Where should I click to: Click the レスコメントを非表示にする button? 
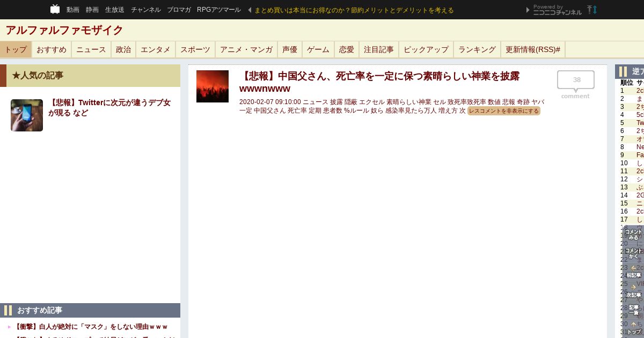point(504,111)
